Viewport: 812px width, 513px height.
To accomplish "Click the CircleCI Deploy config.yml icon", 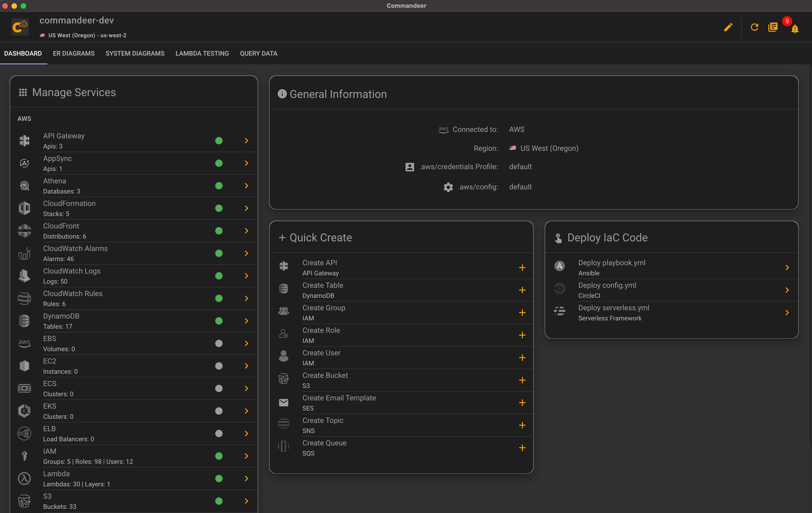I will coord(559,290).
